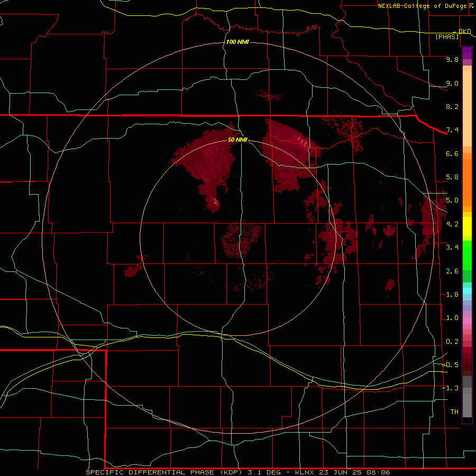Viewport: 476px width, 476px height.
Task: Click the KLNX 23 JUN 25 08:06 timestamp
Action: click(342, 472)
